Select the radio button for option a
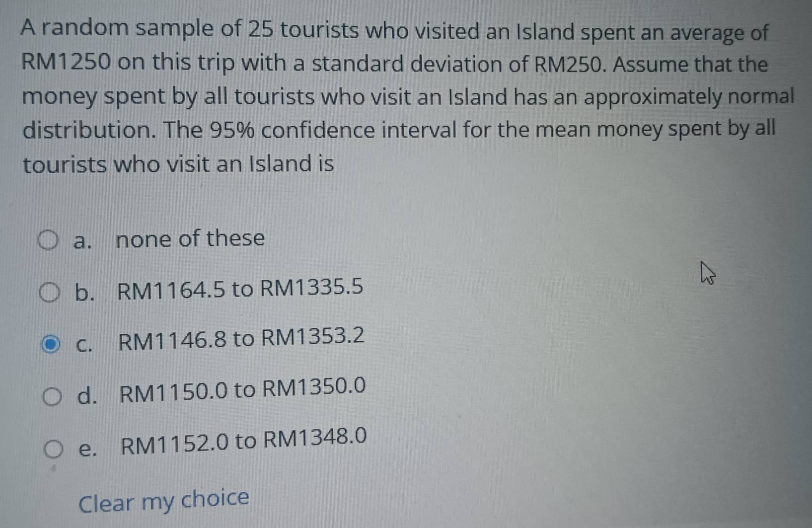 [x=48, y=241]
